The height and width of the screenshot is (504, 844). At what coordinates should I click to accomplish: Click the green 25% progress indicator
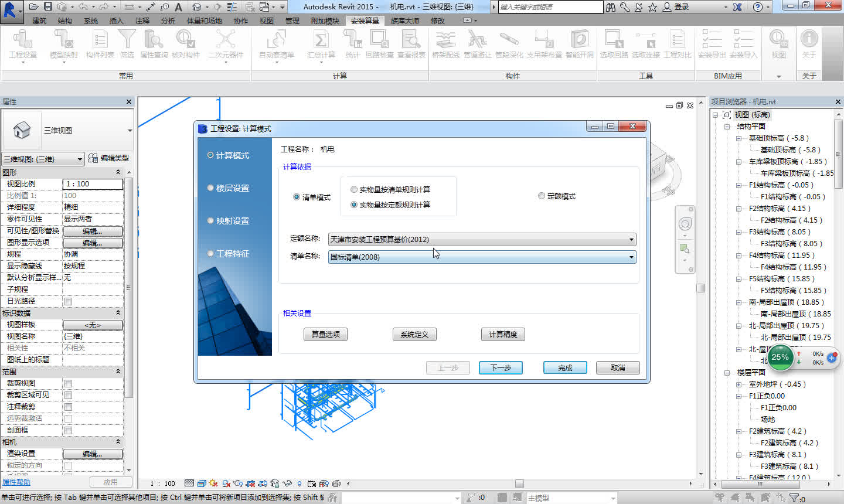[780, 356]
